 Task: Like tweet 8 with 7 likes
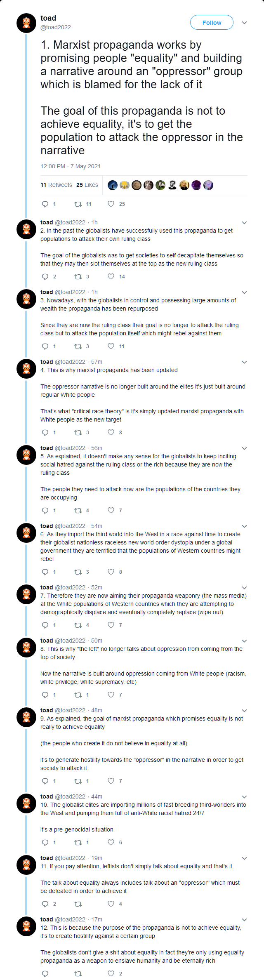(111, 695)
